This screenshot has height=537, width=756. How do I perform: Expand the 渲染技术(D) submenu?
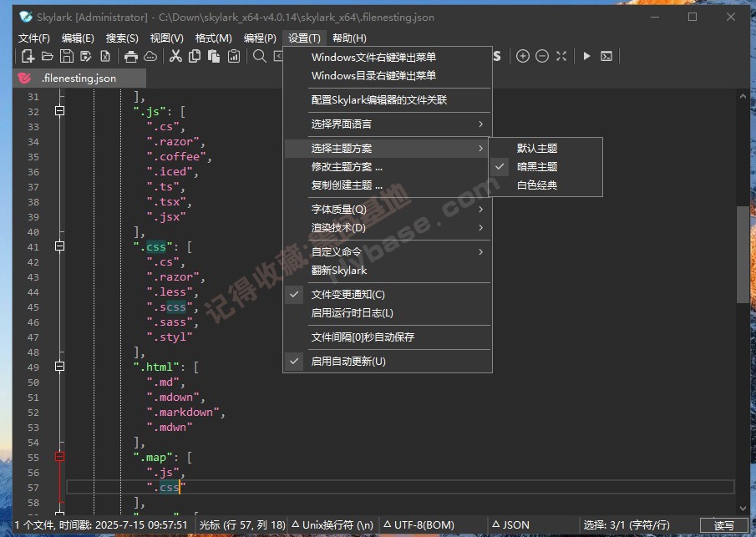point(388,228)
